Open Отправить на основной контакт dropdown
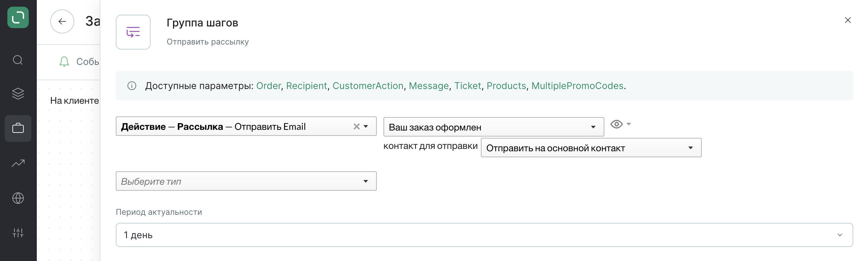The width and height of the screenshot is (868, 261). 591,148
